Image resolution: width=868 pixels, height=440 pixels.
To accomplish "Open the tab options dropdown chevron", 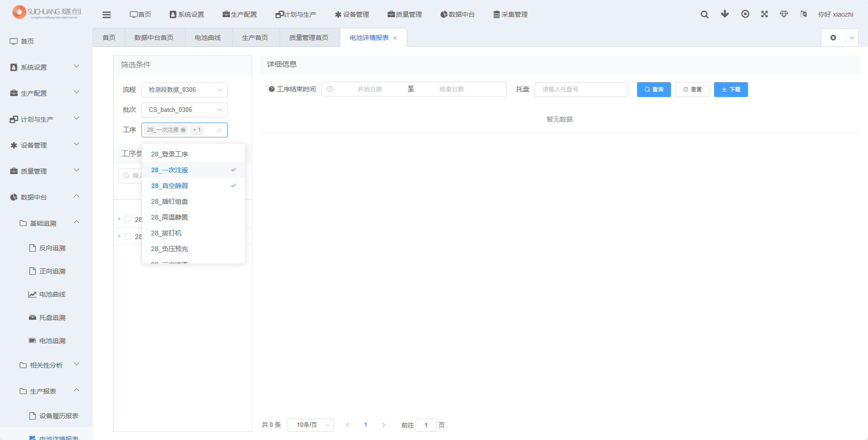I will (852, 38).
